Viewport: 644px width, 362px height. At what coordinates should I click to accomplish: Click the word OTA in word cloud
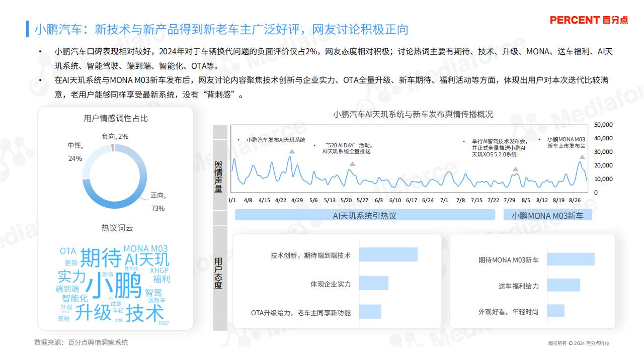pos(68,251)
